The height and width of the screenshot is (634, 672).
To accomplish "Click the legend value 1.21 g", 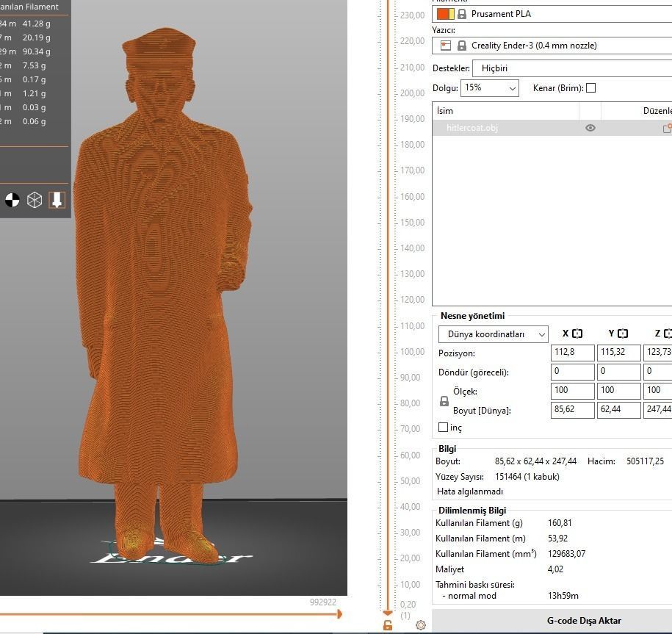I will [35, 93].
